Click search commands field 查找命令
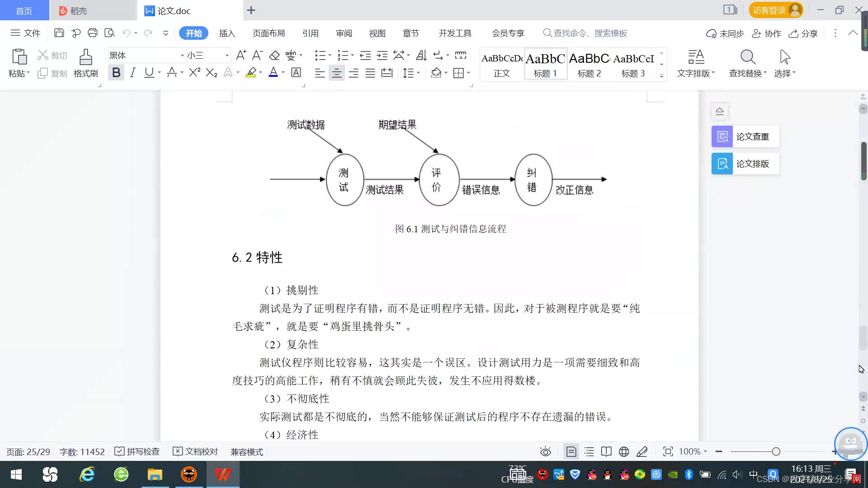The image size is (868, 488). [x=588, y=33]
